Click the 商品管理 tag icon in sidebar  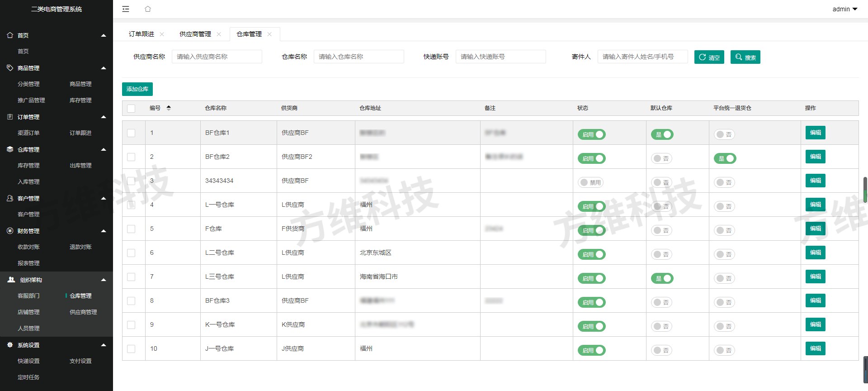[x=10, y=68]
